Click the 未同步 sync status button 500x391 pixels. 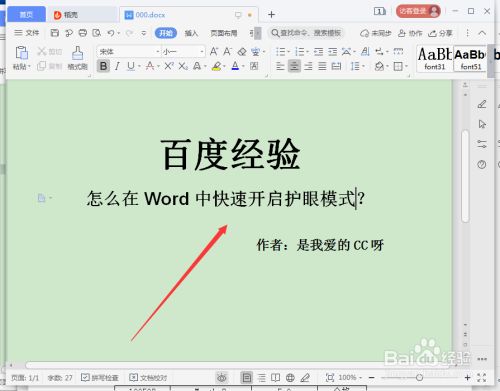(375, 33)
